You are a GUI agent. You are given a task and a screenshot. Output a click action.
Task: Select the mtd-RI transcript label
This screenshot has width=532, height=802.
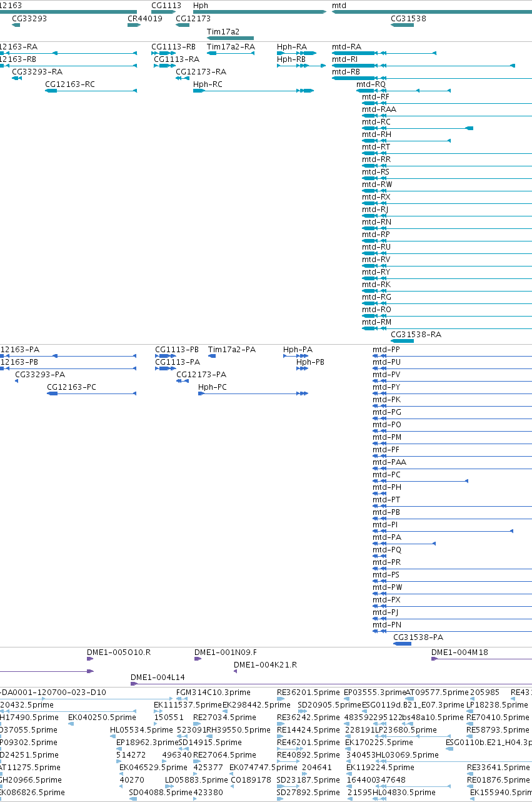tap(345, 59)
